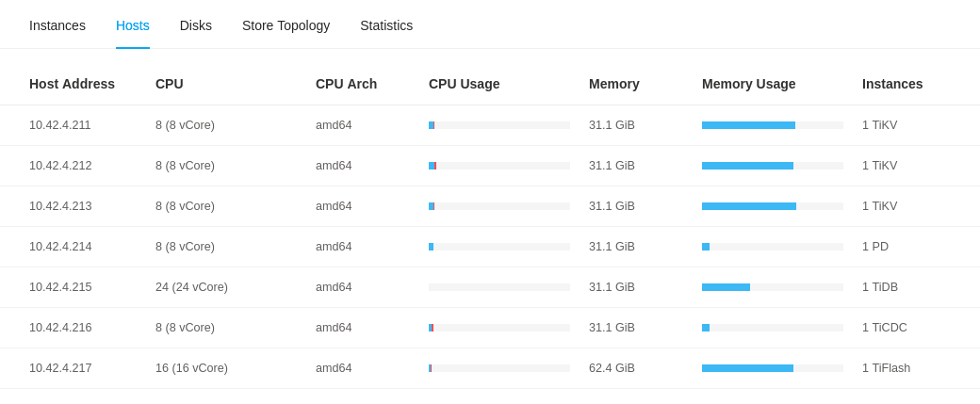The image size is (980, 404).
Task: Click the 1 TiCDC instances cell
Action: coord(885,328)
